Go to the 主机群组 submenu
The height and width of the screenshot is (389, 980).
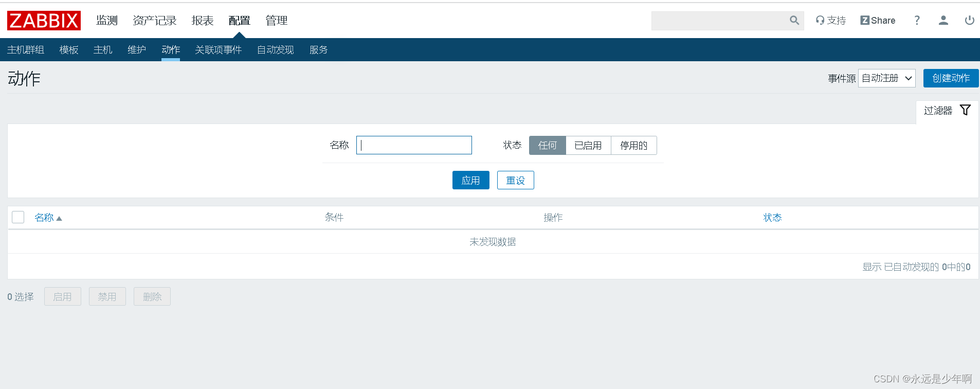(x=26, y=50)
